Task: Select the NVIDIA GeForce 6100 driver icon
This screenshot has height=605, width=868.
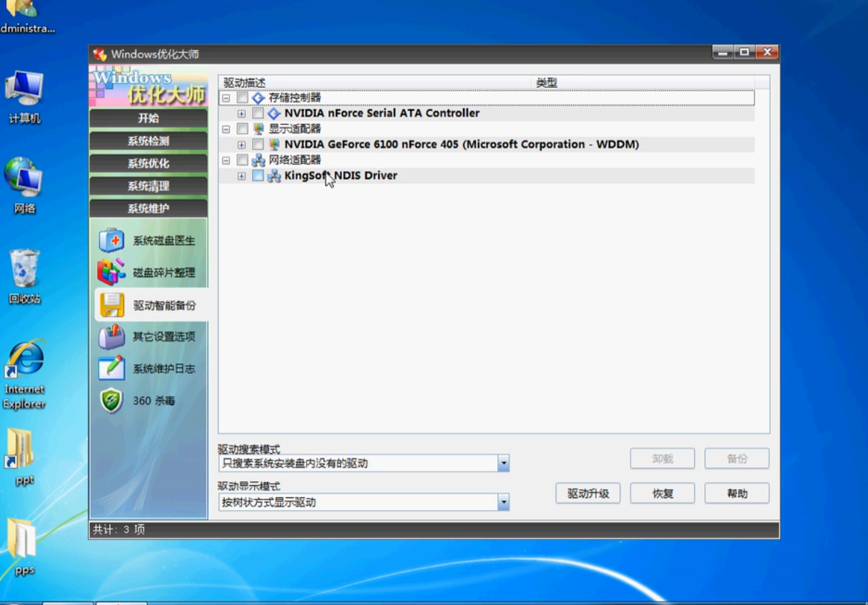Action: point(274,144)
